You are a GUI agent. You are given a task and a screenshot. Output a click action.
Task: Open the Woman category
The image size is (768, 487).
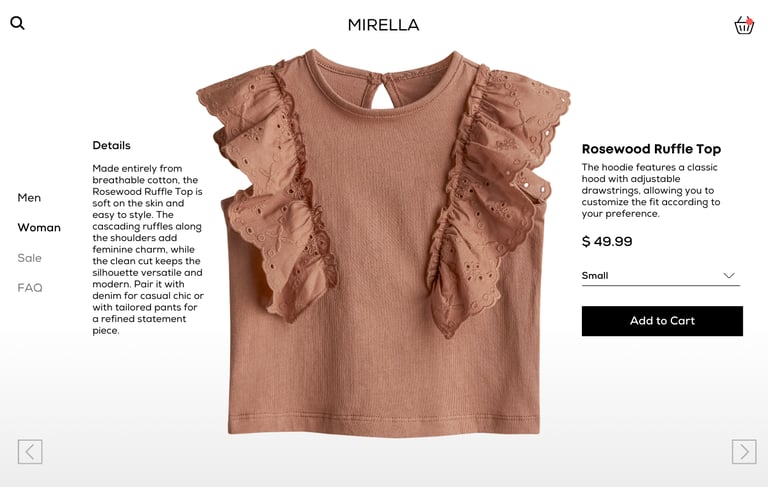(39, 227)
